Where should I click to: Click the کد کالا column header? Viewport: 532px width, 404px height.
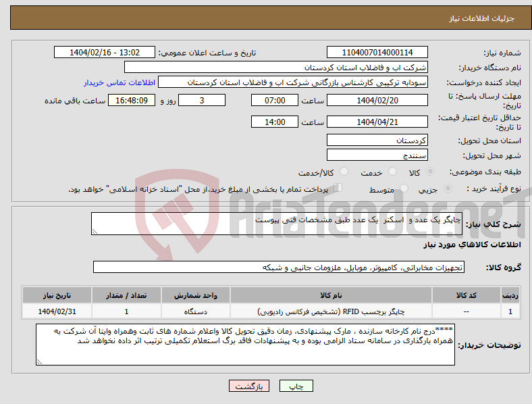467,295
